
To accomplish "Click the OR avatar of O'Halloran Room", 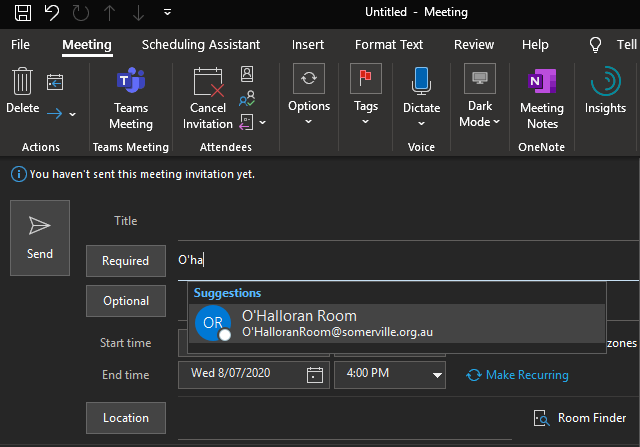I will coord(213,323).
